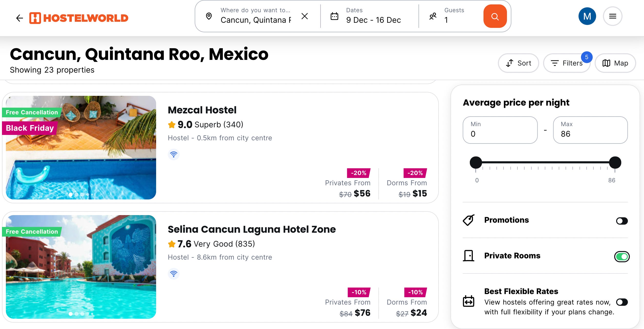
Task: Disable the Private Rooms toggle
Action: click(x=622, y=256)
